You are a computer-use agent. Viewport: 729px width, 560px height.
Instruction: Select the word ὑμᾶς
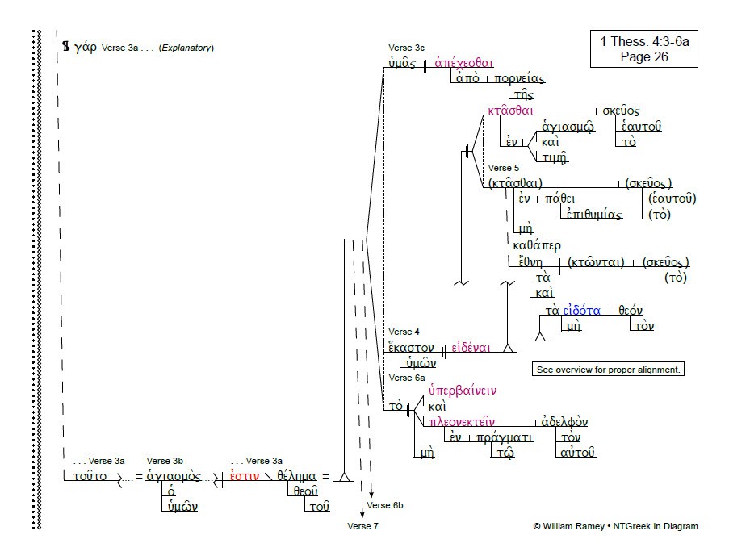402,63
